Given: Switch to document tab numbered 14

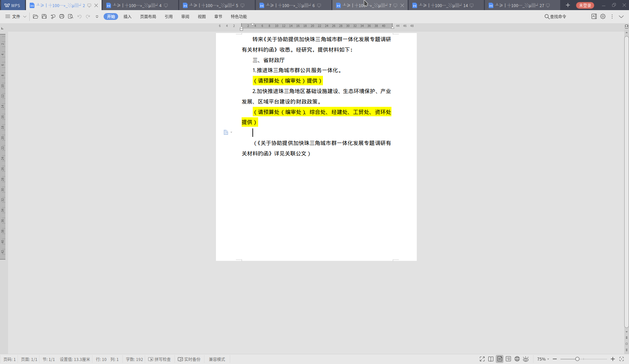Looking at the screenshot, I should (x=446, y=5).
